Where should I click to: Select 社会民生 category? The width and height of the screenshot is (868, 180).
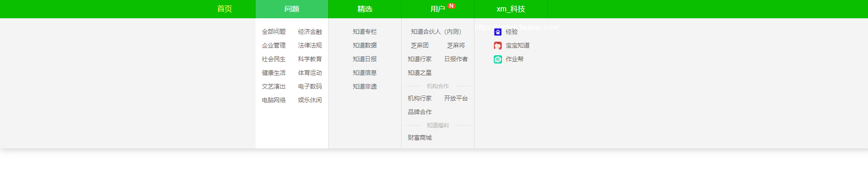pos(274,59)
